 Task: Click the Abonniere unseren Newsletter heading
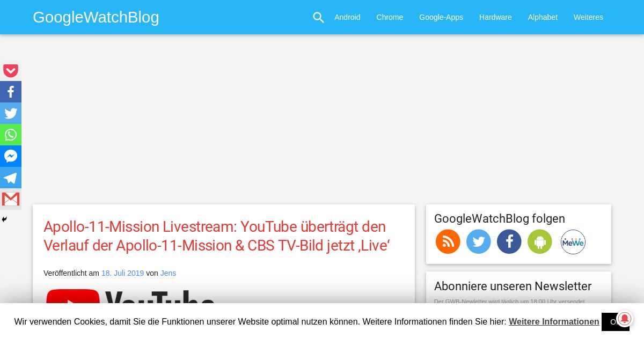513,286
